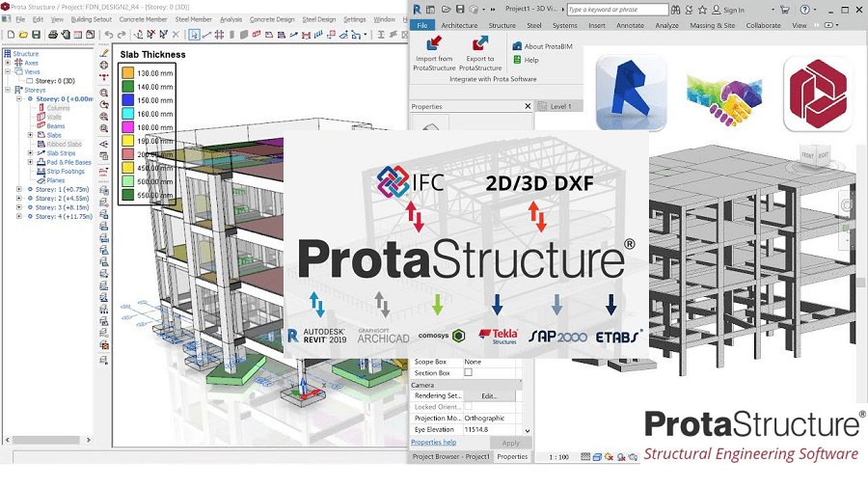Viewport: 868px width, 488px height.
Task: Click the 1 : 100 view scale
Action: click(558, 457)
